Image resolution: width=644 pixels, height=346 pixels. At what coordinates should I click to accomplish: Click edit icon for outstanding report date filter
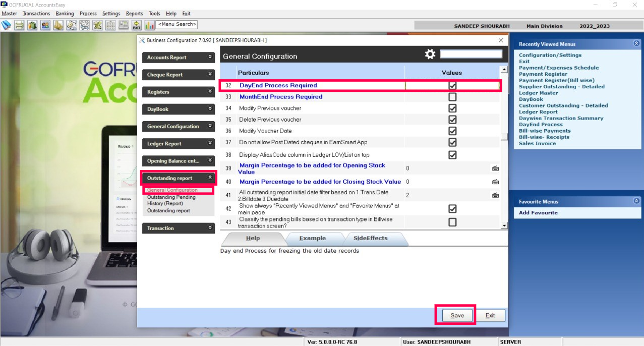[x=495, y=195]
